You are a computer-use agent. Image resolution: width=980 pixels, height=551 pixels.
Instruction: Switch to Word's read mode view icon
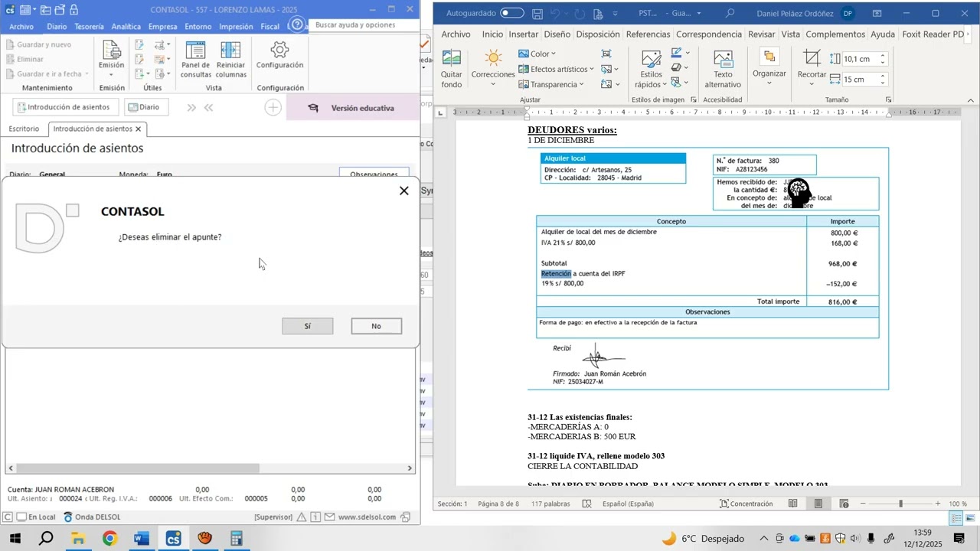click(x=793, y=504)
